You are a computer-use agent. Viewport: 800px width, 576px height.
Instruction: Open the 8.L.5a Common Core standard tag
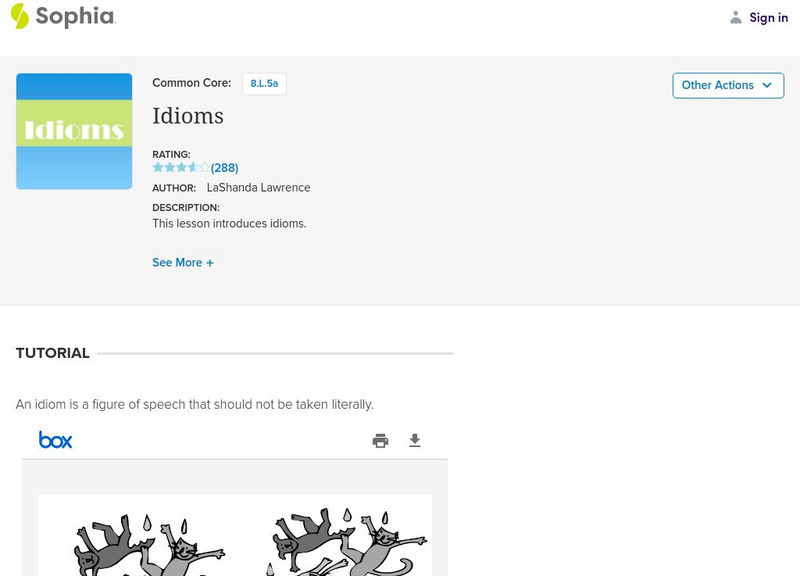pos(264,84)
